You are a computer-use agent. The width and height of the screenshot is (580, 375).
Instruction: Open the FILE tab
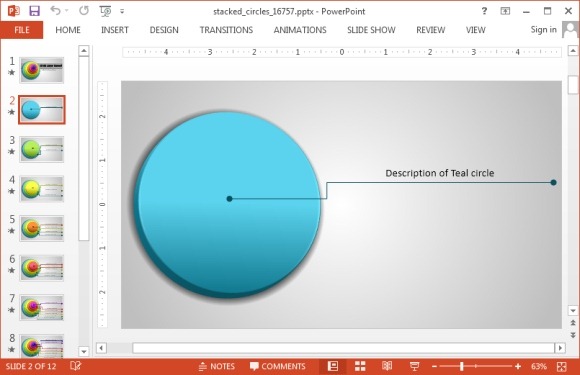tap(22, 30)
